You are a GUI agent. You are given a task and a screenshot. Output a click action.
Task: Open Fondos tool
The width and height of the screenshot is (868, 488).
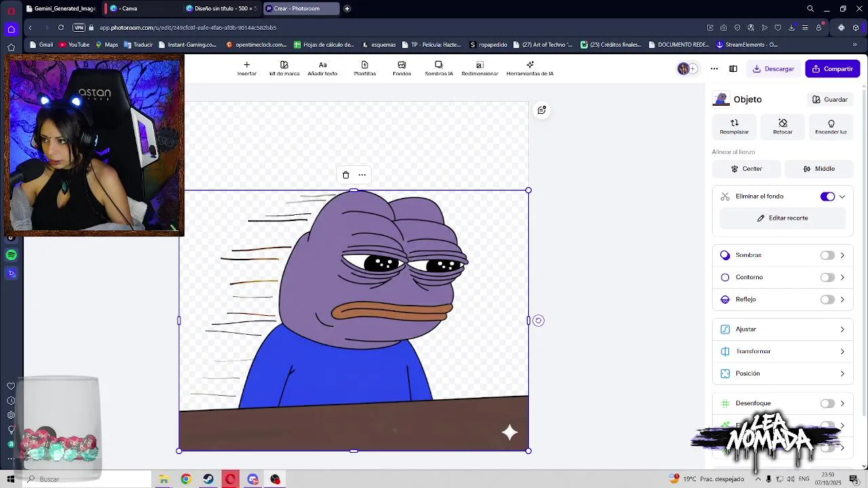coord(401,68)
